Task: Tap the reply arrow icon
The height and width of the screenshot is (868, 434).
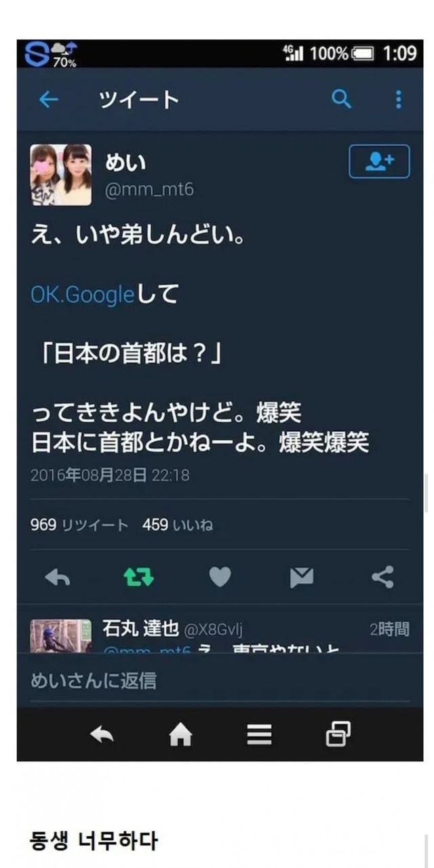Action: [x=58, y=577]
